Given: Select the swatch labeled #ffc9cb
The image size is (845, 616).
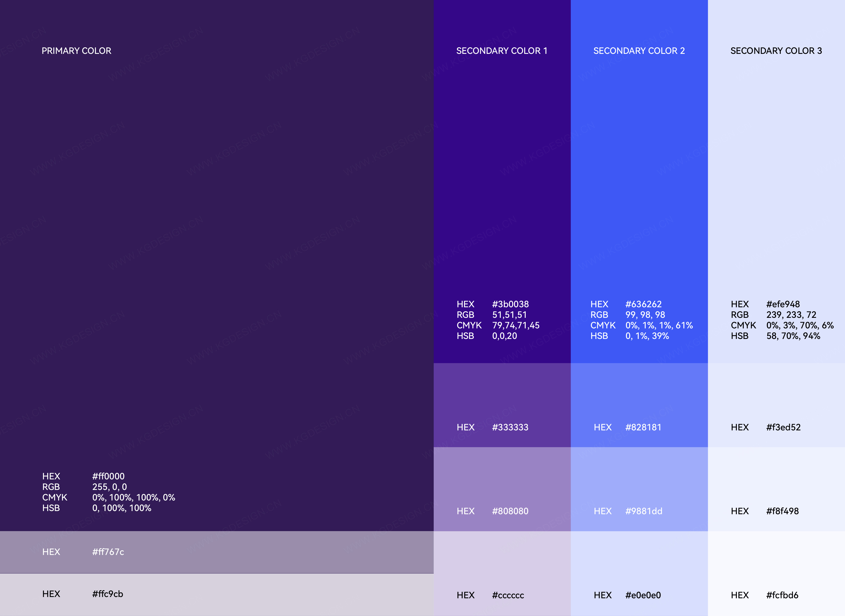Looking at the screenshot, I should 216,594.
